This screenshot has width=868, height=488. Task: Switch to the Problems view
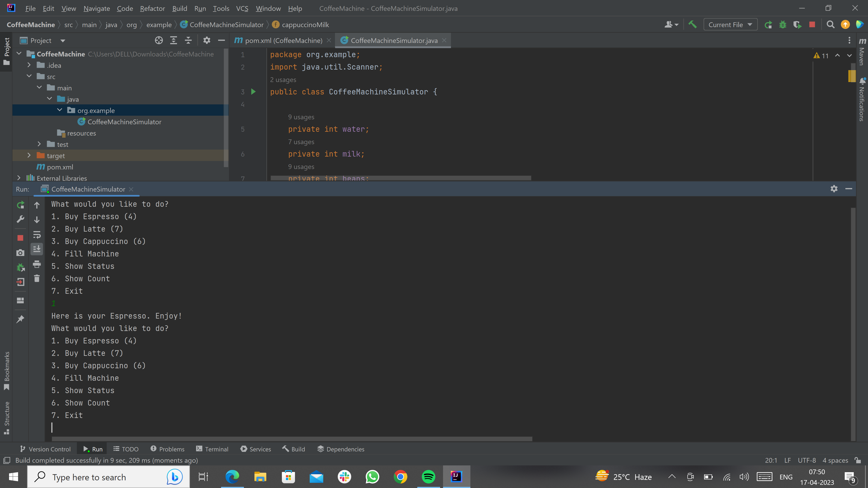click(x=172, y=449)
